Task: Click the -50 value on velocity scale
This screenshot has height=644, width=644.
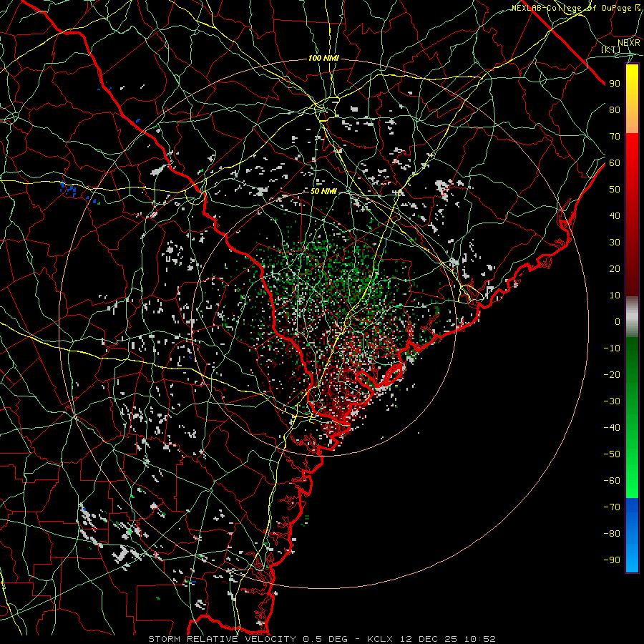Action: coord(612,454)
